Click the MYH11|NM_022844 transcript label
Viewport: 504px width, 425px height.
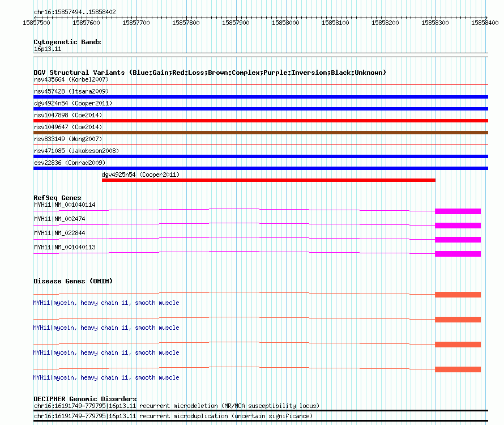point(60,233)
